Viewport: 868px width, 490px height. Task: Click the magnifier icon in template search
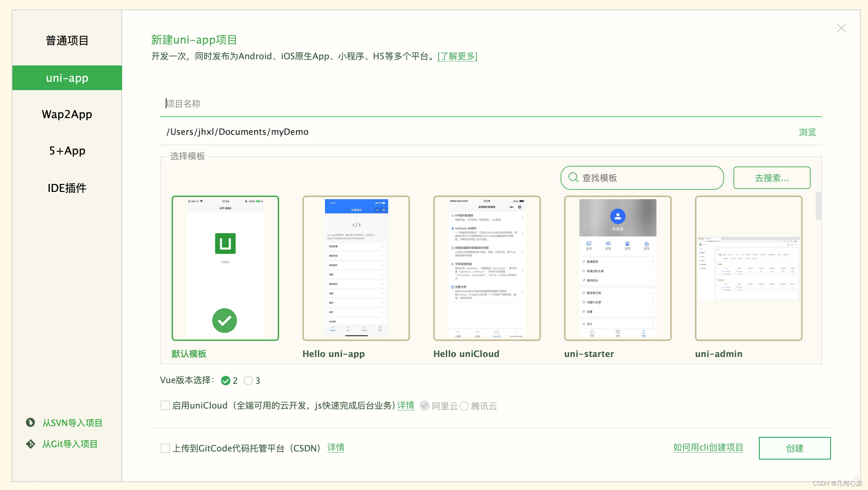pyautogui.click(x=573, y=177)
